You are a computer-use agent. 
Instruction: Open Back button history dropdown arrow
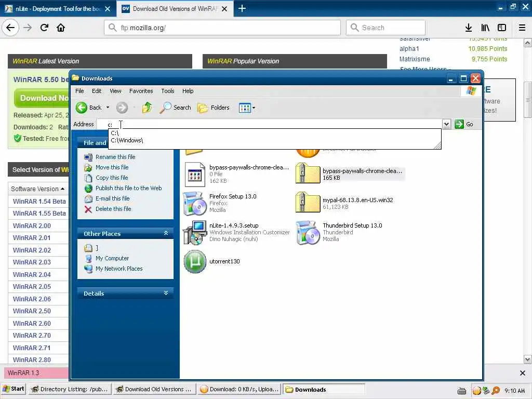click(108, 108)
